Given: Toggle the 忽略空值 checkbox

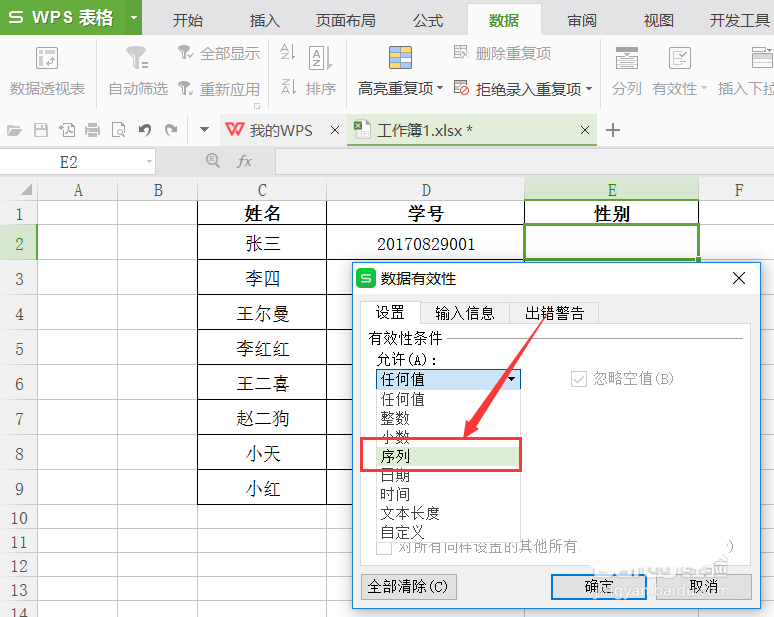Looking at the screenshot, I should tap(578, 379).
